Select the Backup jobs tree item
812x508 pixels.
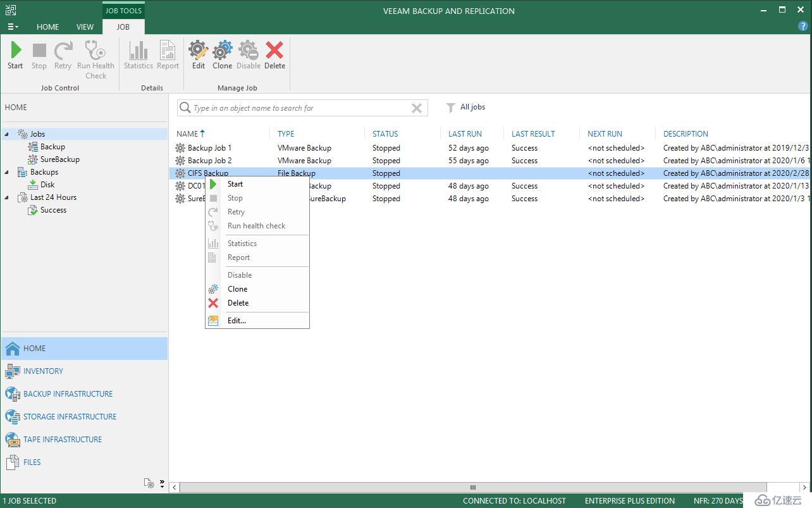(x=52, y=147)
